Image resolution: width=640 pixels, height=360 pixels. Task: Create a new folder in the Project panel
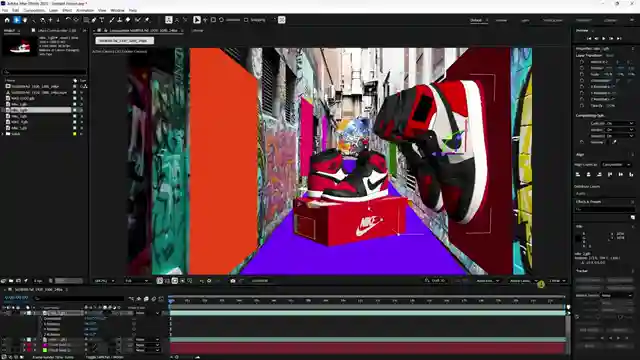coord(11,281)
